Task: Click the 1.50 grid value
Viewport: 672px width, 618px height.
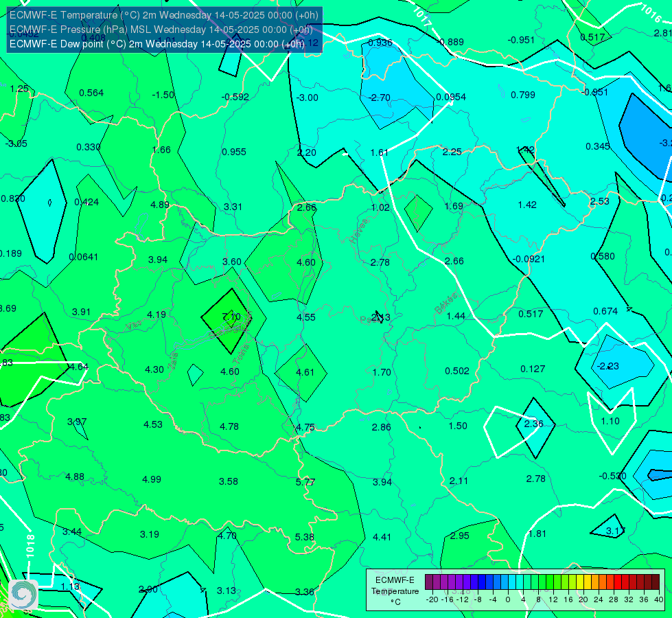Action: 458,426
